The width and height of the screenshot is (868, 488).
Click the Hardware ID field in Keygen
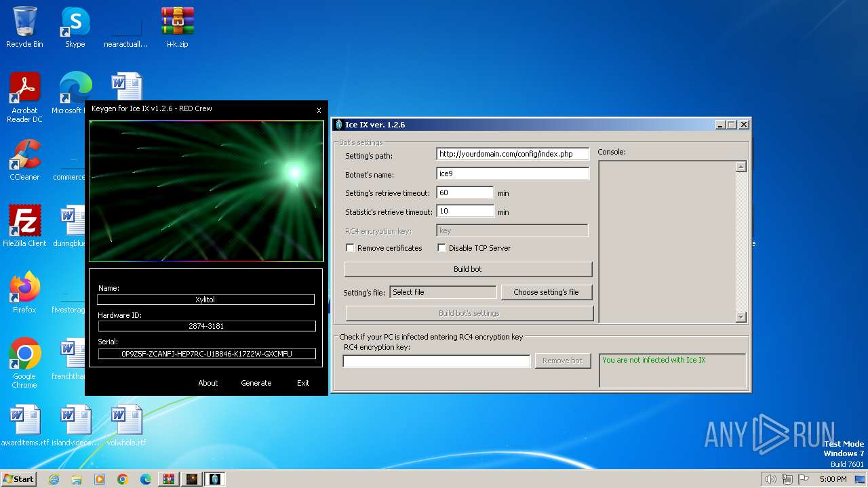click(x=207, y=326)
